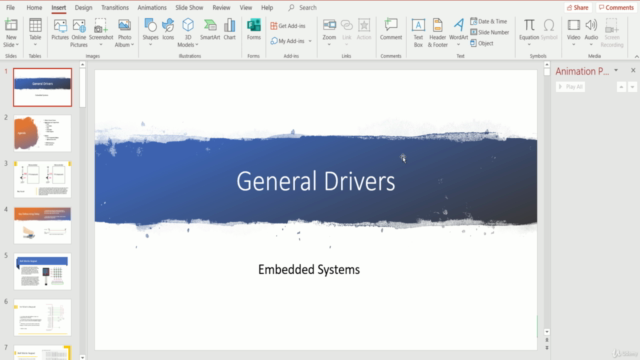The height and width of the screenshot is (360, 640).
Task: Insert Audio clip
Action: click(591, 32)
